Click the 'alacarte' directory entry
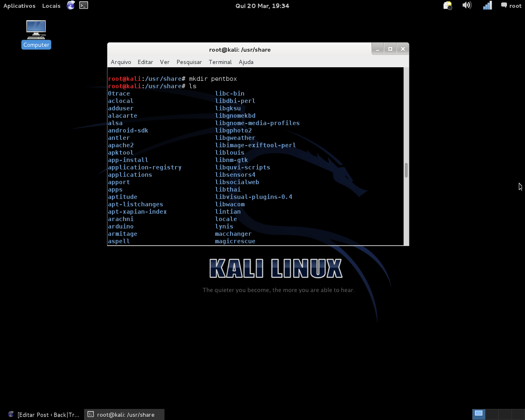525x420 pixels. [x=123, y=116]
